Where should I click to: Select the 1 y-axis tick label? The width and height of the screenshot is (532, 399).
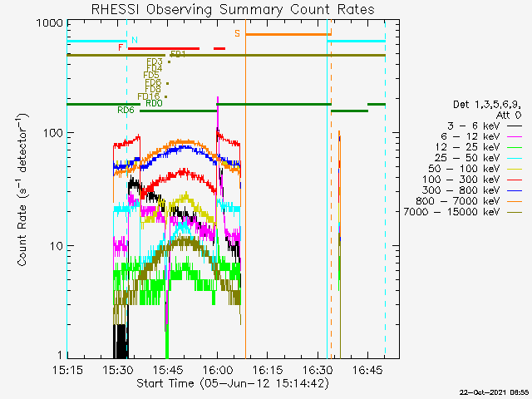pyautogui.click(x=60, y=355)
